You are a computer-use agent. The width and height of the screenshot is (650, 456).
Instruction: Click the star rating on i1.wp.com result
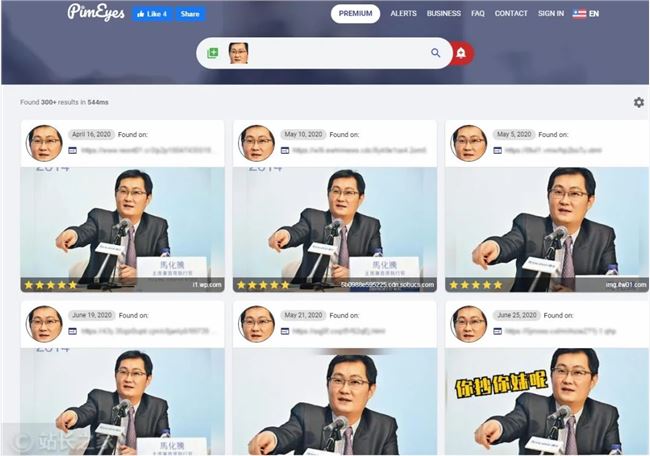(51, 285)
